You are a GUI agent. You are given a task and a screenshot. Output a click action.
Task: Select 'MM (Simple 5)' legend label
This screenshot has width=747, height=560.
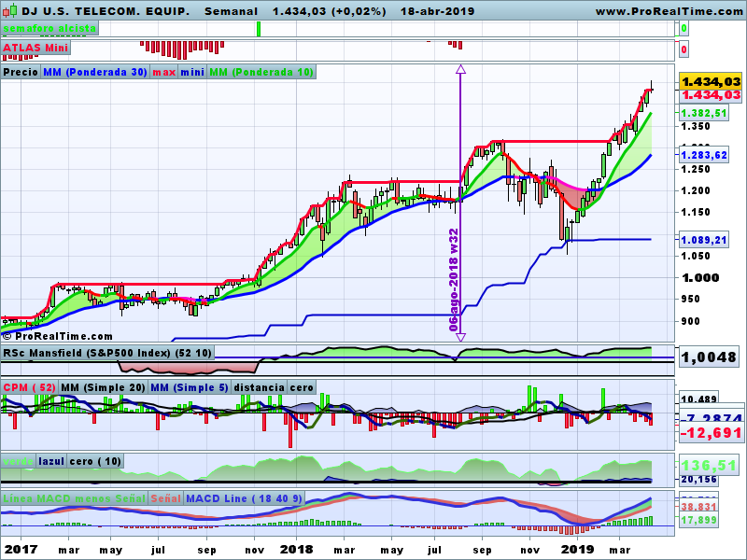tap(190, 387)
